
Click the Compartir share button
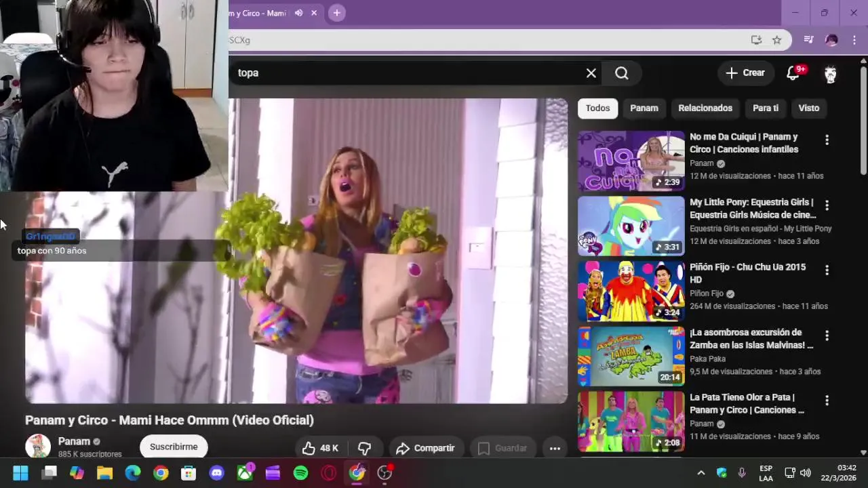426,448
